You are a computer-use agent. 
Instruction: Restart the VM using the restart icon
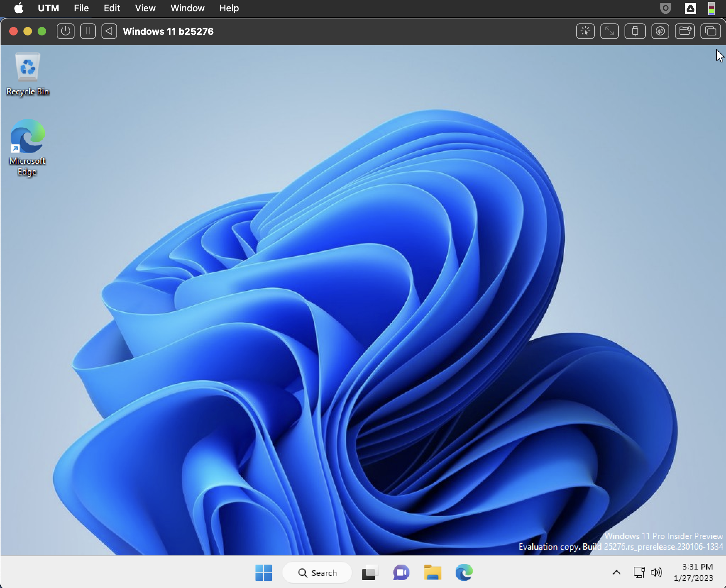click(x=109, y=31)
